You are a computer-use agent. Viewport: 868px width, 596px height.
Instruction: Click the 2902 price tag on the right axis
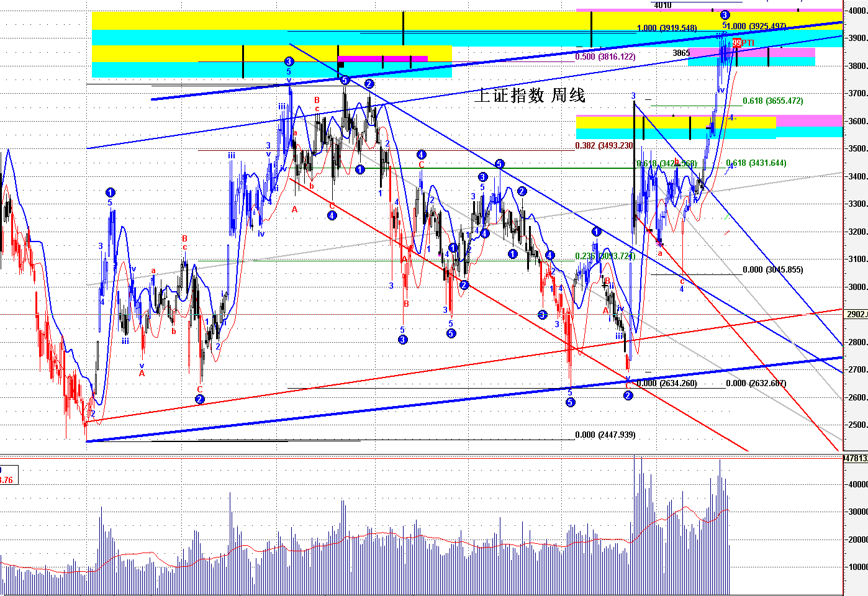tap(857, 314)
